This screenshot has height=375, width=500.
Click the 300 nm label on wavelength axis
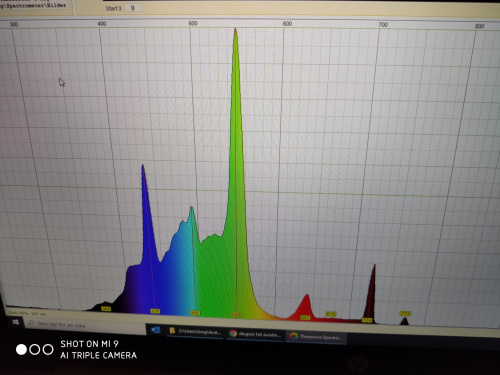tap(14, 24)
